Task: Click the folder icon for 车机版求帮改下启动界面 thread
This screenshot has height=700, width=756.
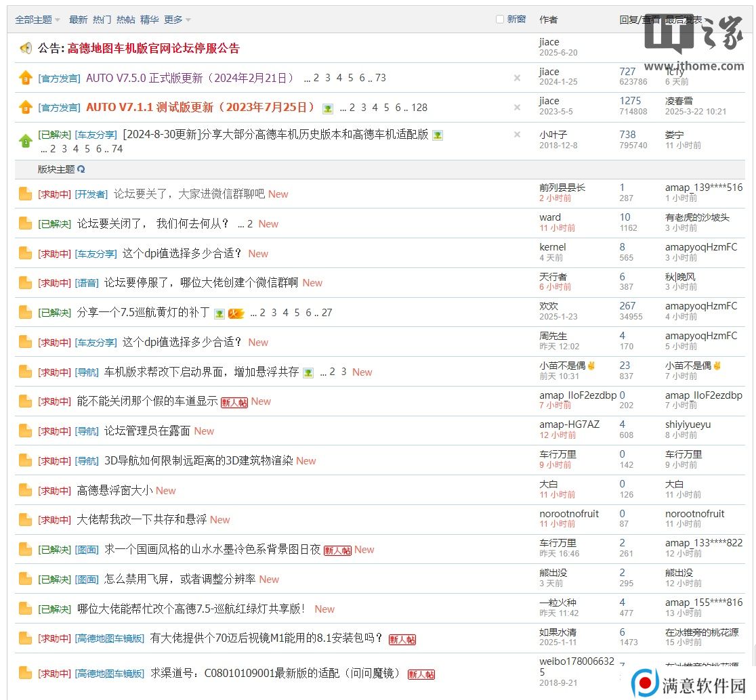Action: tap(25, 372)
